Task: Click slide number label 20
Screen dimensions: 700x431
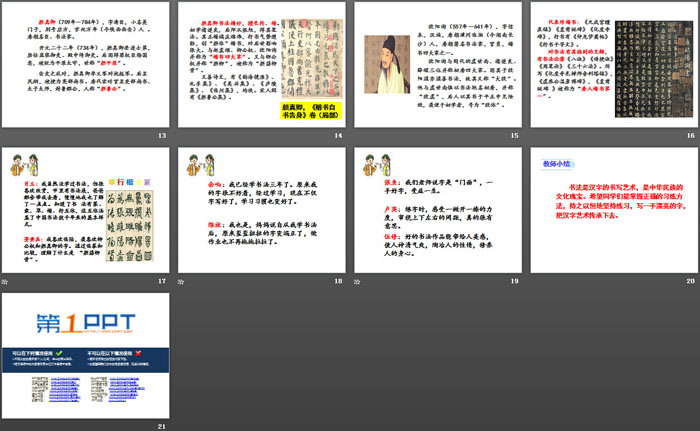Action: click(691, 281)
